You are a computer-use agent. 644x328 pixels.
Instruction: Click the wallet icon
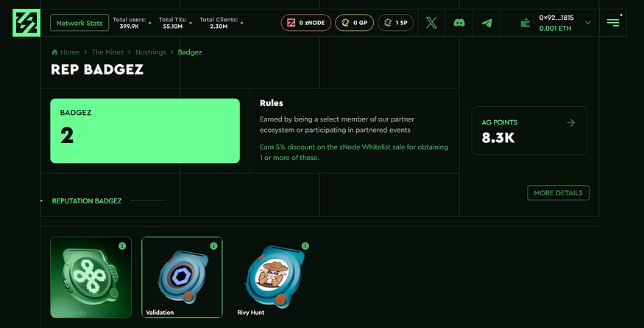[x=526, y=23]
